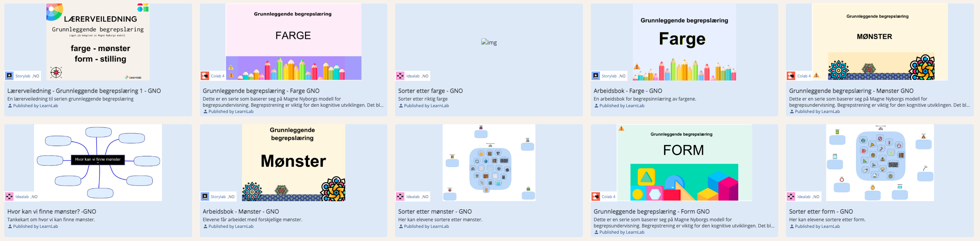Select the FARGE pencils thumbnail
The image size is (980, 241).
pyautogui.click(x=293, y=42)
